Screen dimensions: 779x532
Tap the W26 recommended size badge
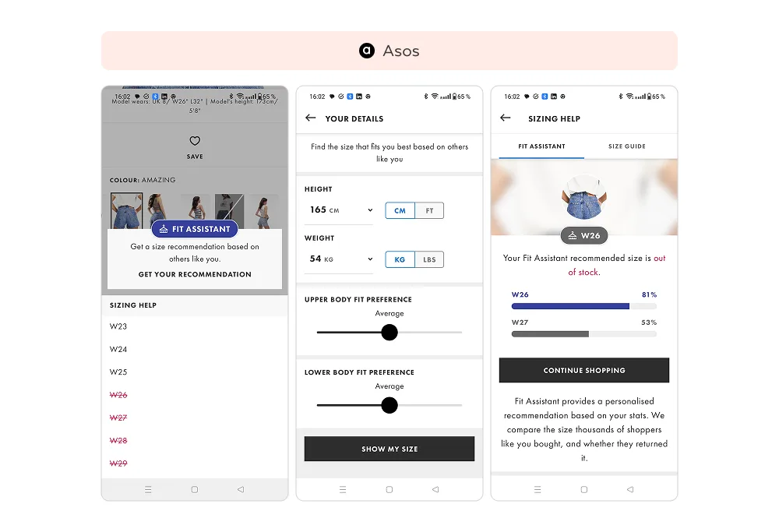click(584, 235)
